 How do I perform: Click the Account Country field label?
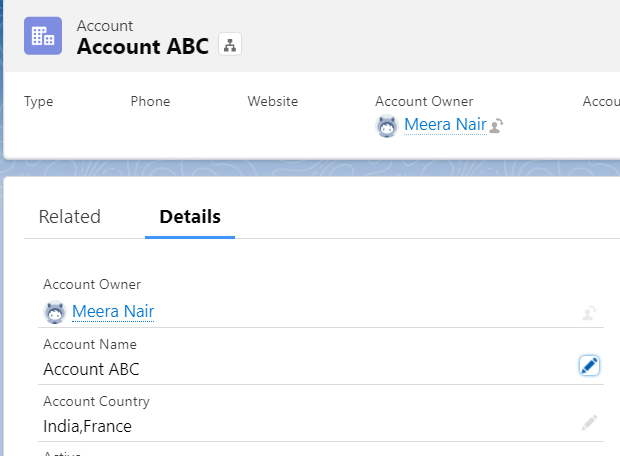pyautogui.click(x=96, y=401)
